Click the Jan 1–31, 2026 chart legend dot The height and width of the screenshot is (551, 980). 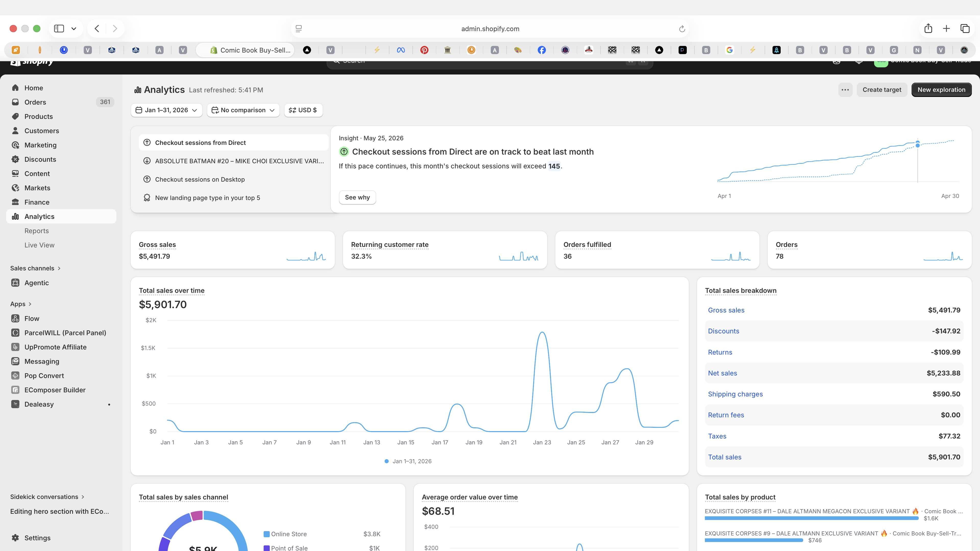point(387,461)
